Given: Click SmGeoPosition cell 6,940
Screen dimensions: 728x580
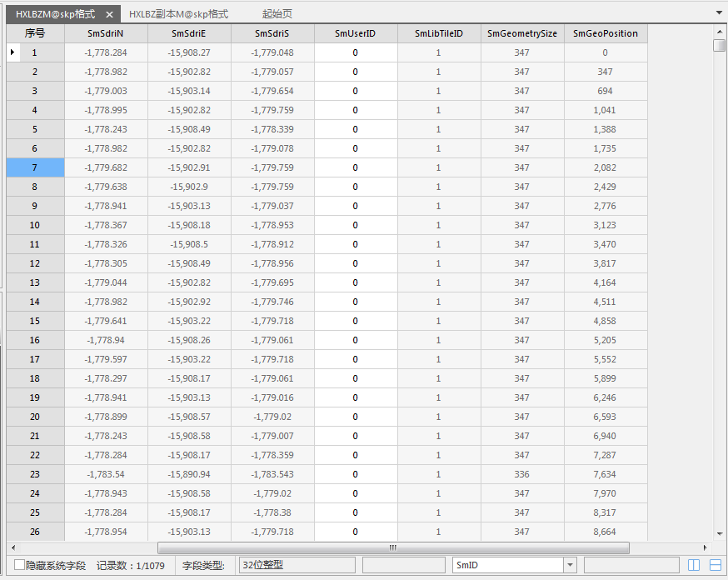Looking at the screenshot, I should coord(606,436).
